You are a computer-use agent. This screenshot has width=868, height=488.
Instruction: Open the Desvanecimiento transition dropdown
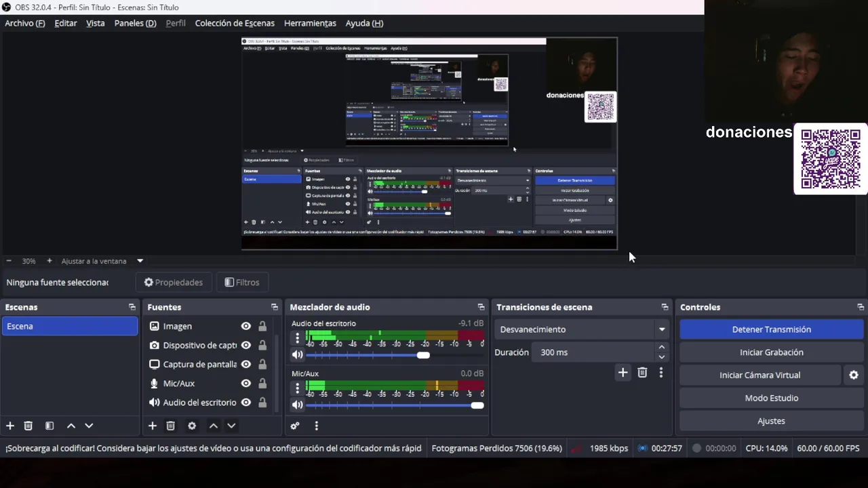[x=582, y=329]
